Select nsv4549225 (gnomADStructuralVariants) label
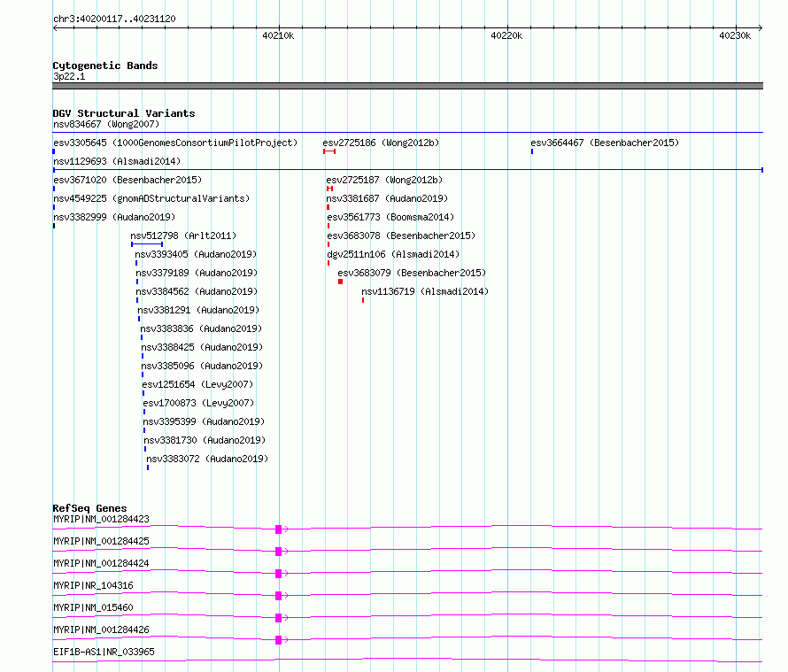The image size is (788, 672). 151,198
